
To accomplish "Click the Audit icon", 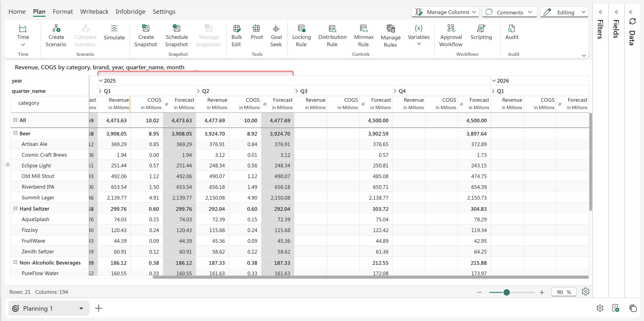I will [x=511, y=29].
